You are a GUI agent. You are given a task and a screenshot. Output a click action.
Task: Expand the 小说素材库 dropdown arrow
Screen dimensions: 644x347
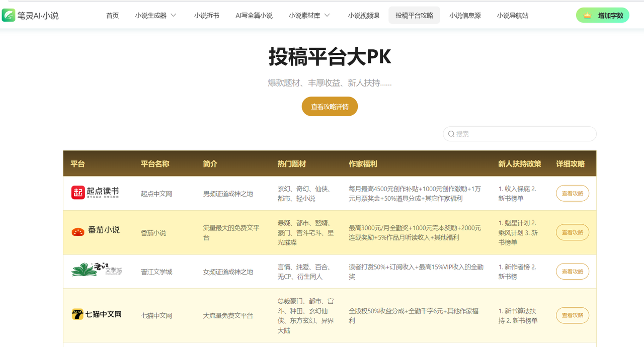pos(327,15)
